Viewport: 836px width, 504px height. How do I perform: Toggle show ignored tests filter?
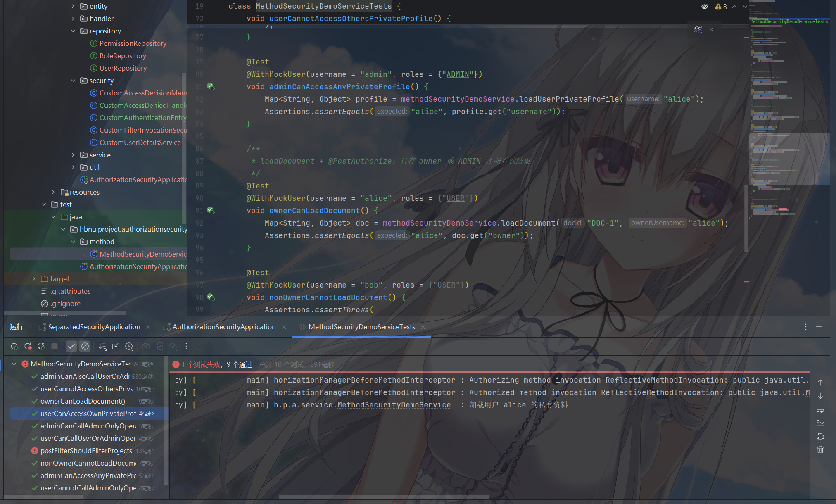(85, 346)
